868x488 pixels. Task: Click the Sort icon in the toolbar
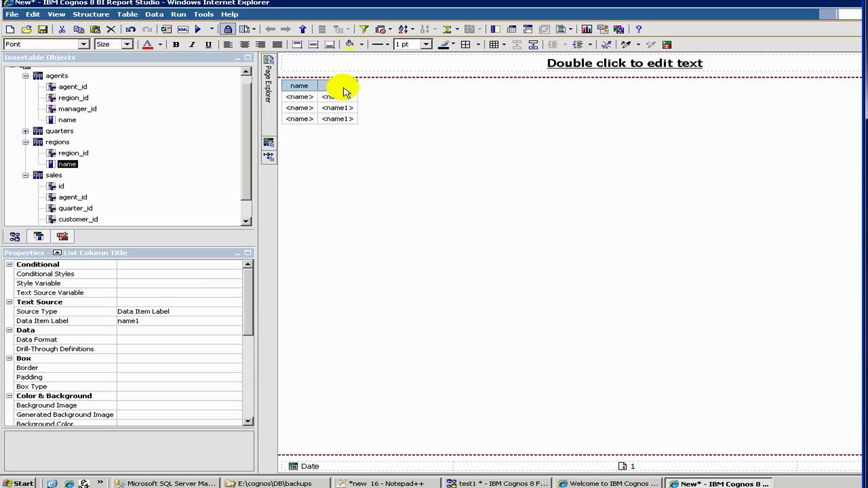point(403,29)
